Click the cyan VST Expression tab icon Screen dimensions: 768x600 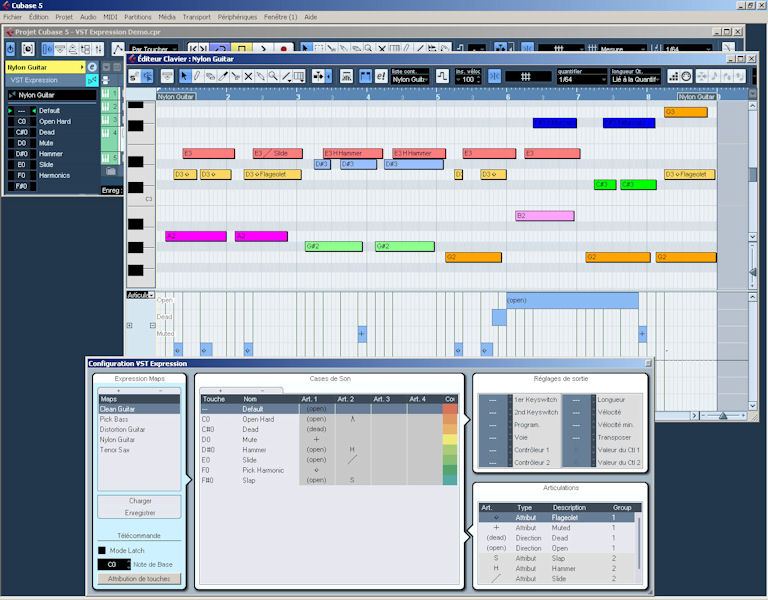pyautogui.click(x=92, y=80)
